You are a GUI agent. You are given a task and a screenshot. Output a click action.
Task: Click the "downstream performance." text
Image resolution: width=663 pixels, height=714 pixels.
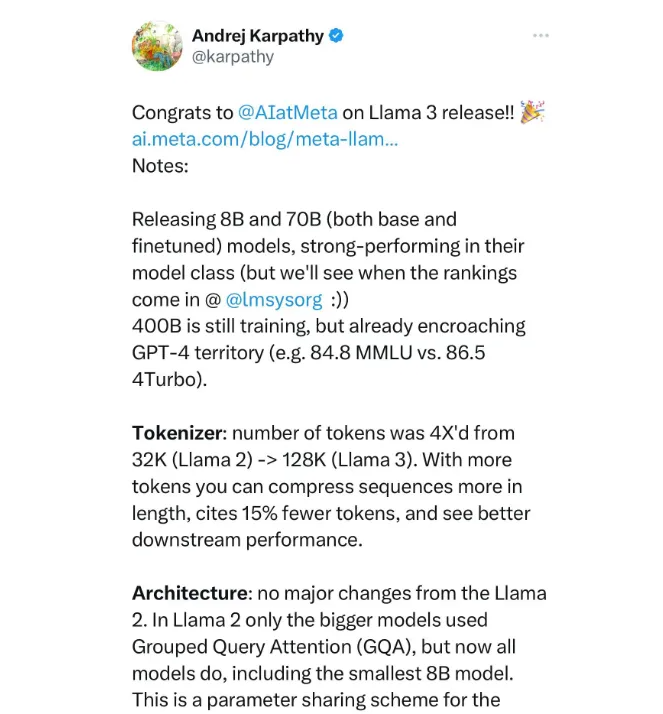(x=247, y=540)
